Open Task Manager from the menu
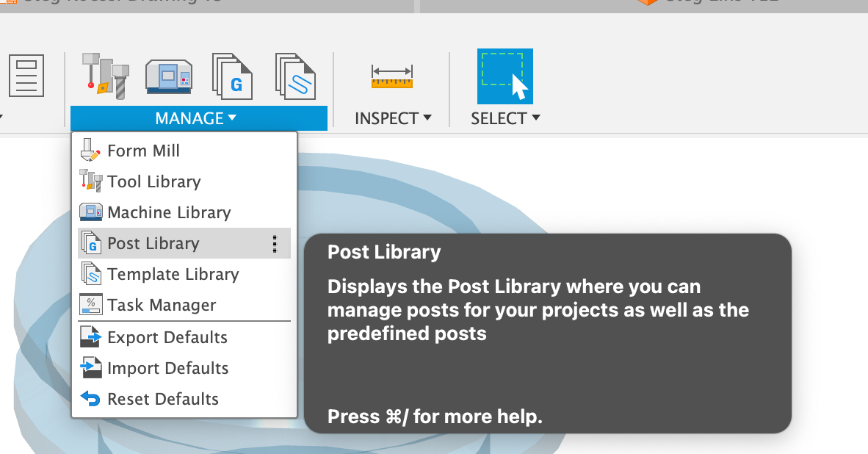Screen dimensions: 868x454 click(162, 305)
